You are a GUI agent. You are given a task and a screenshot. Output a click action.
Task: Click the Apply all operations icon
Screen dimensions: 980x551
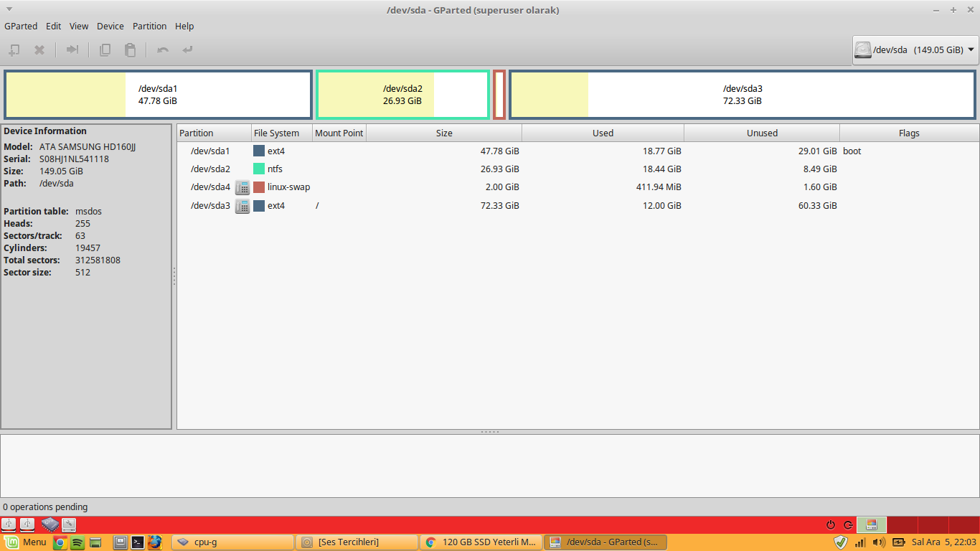(x=188, y=50)
